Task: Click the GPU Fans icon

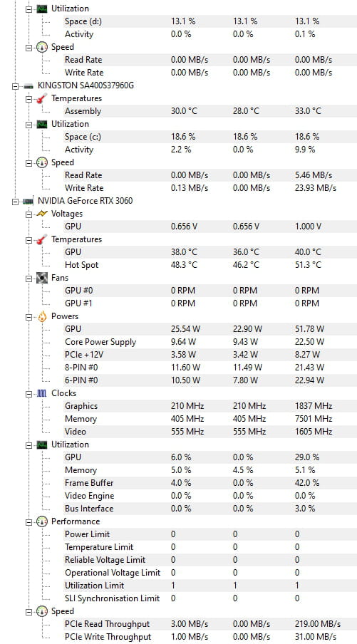Action: pos(42,278)
